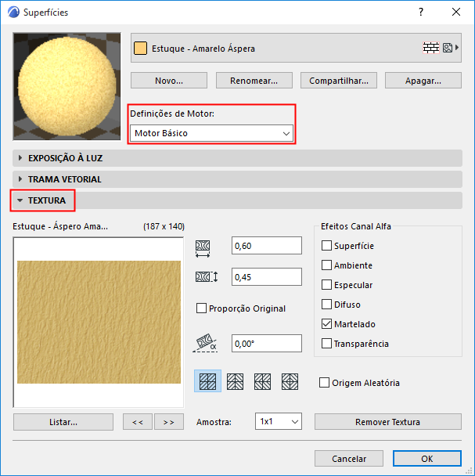Click horizontal size field showing 0,60

click(267, 246)
